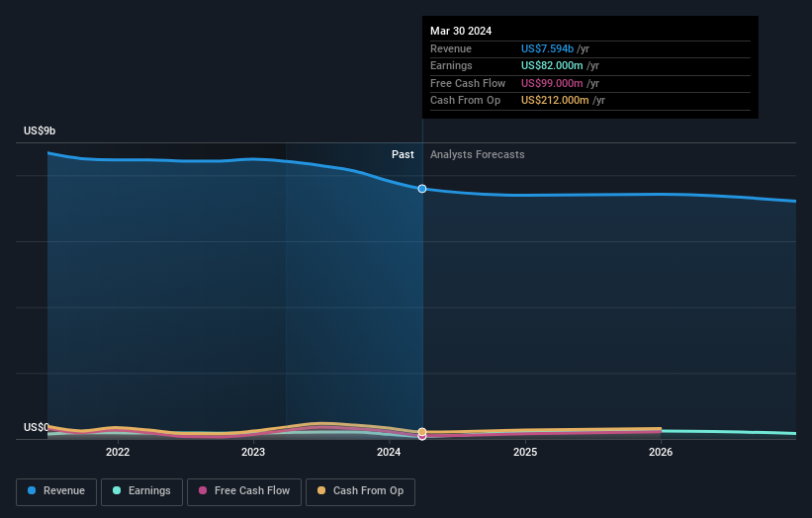Click the 2025 x-axis label
812x518 pixels.
525,452
